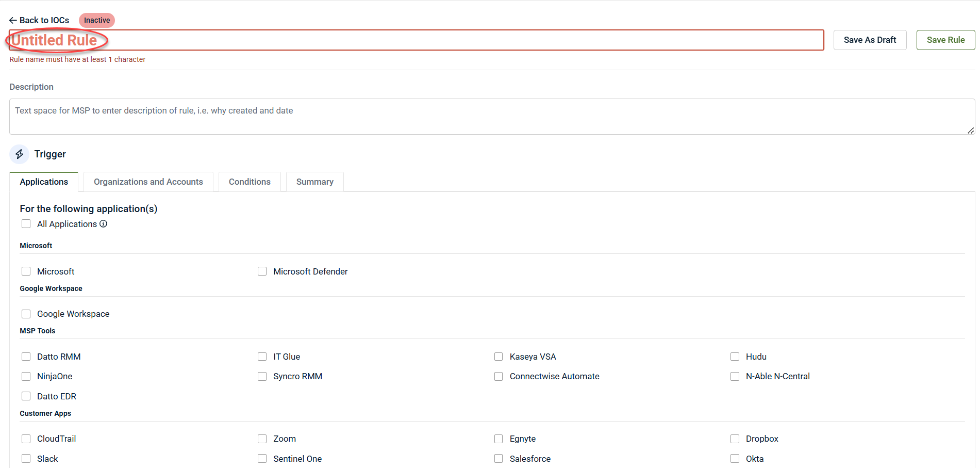980x468 pixels.
Task: Enable the All Applications checkbox
Action: coord(26,224)
